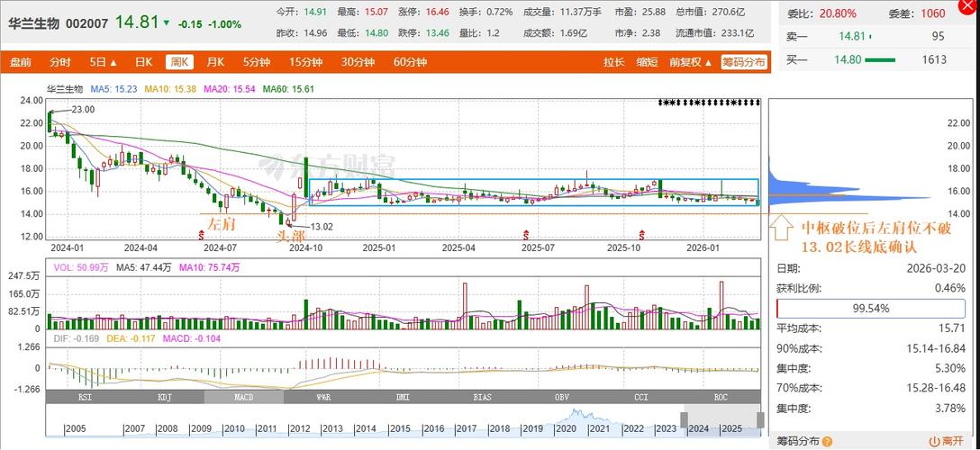Screen dimensions: 980x450
Task: Click the 23.00 high price label on chart
Action: coord(83,109)
